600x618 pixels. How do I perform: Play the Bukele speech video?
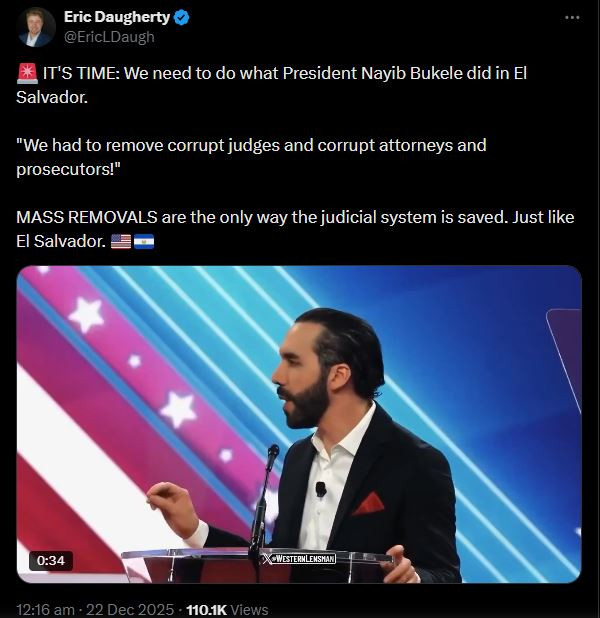click(299, 424)
